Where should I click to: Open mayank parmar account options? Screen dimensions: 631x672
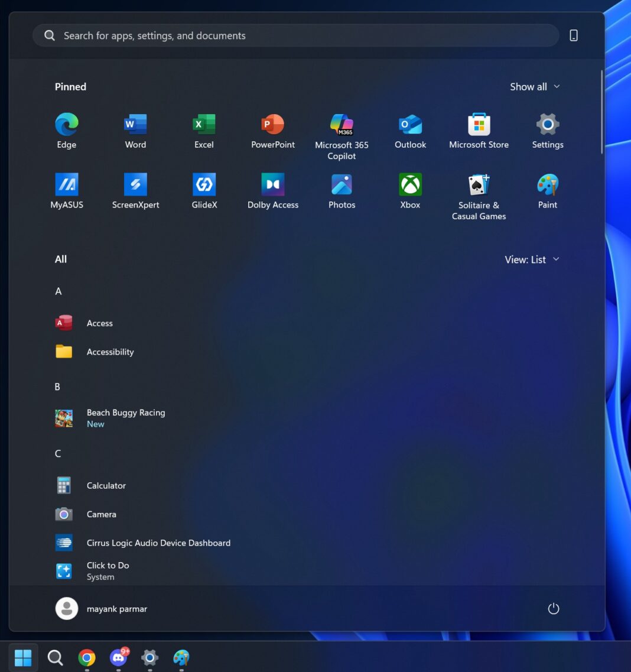tap(101, 608)
